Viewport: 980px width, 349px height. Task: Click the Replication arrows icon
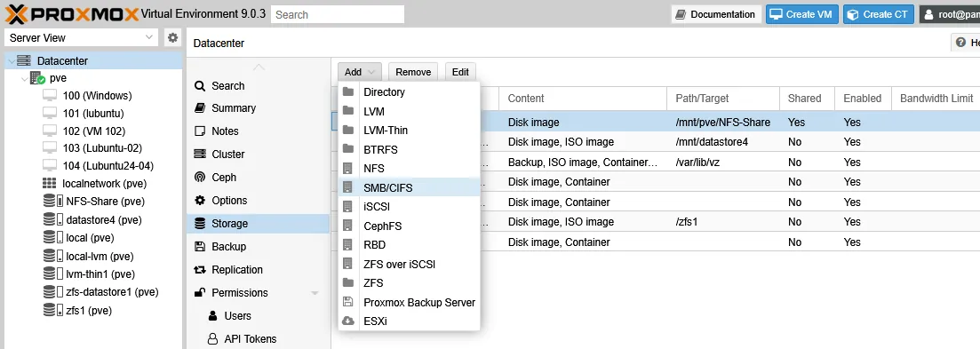(x=200, y=270)
